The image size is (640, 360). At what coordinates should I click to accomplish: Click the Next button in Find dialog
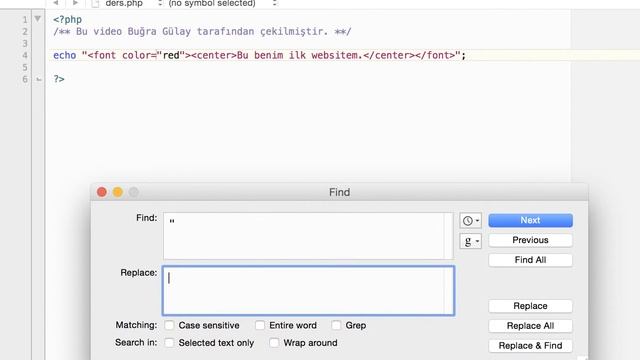(x=530, y=220)
